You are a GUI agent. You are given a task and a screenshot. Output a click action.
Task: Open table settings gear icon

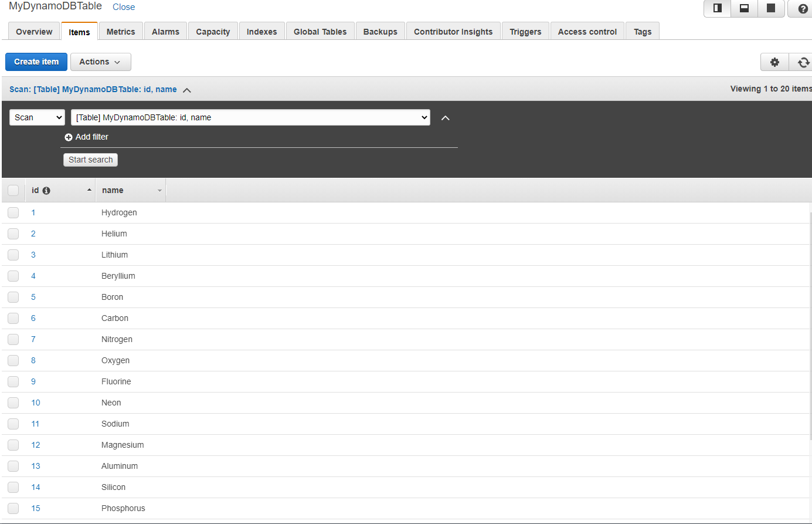[x=774, y=62]
